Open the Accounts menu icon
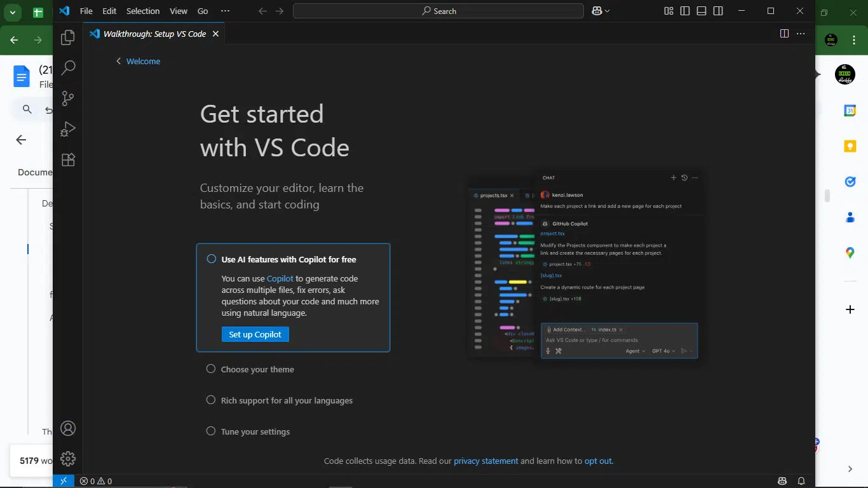The image size is (868, 488). [68, 428]
